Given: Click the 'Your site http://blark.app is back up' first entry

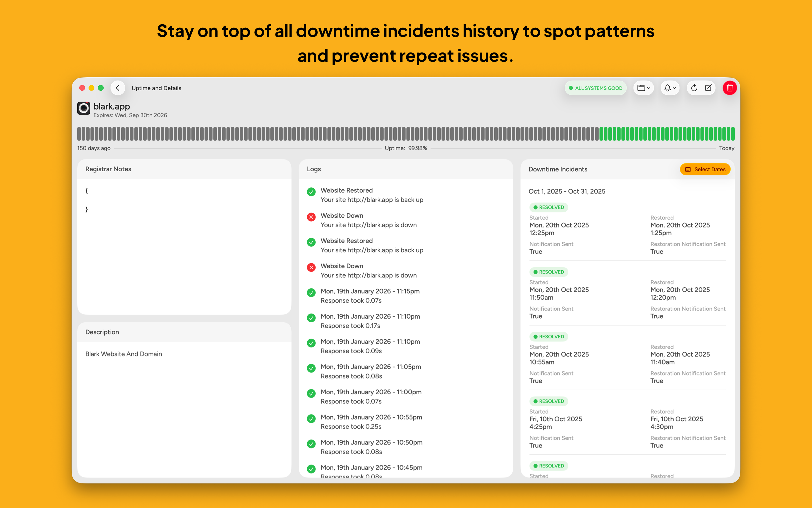Looking at the screenshot, I should coord(372,200).
